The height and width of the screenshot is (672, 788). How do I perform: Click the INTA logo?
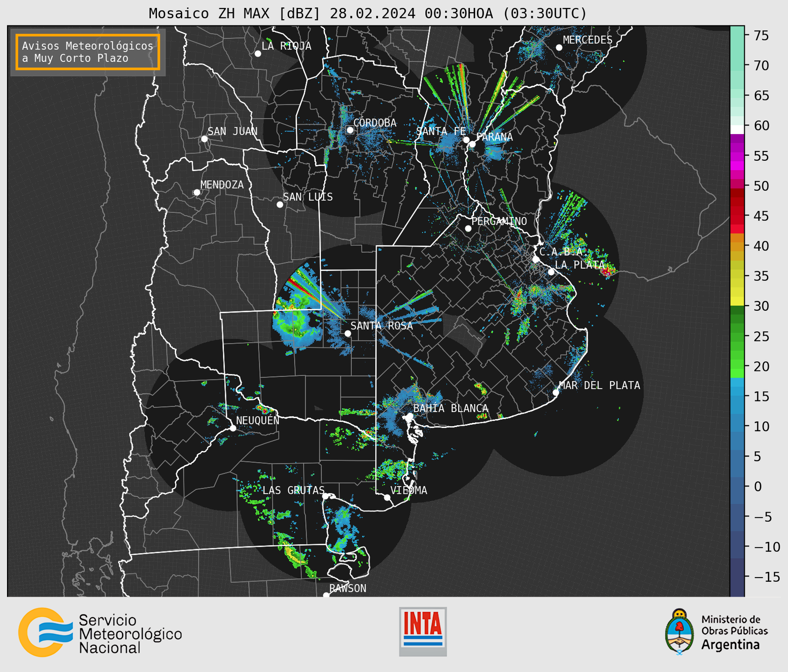[423, 631]
